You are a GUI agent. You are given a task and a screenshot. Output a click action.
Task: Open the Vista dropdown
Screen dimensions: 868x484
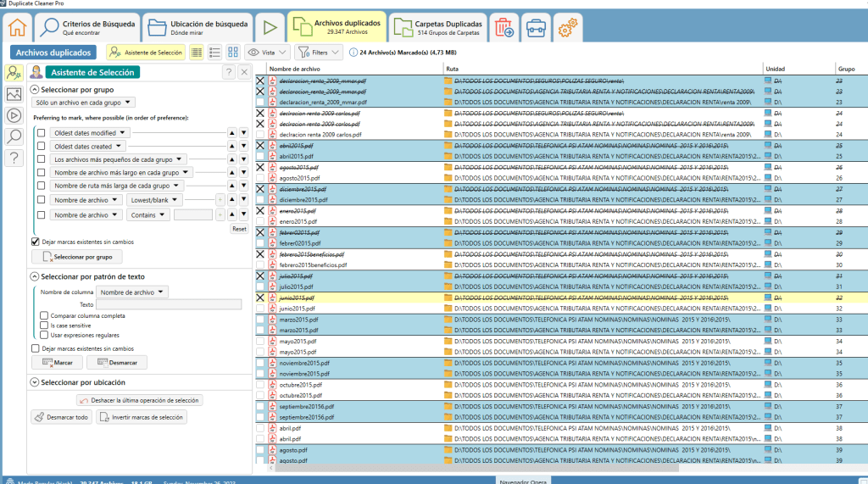[x=267, y=53]
